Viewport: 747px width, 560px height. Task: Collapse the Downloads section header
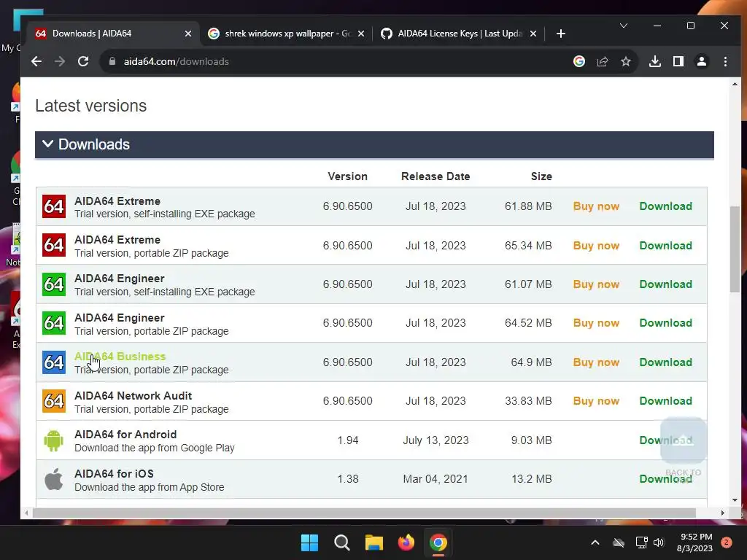(x=374, y=145)
